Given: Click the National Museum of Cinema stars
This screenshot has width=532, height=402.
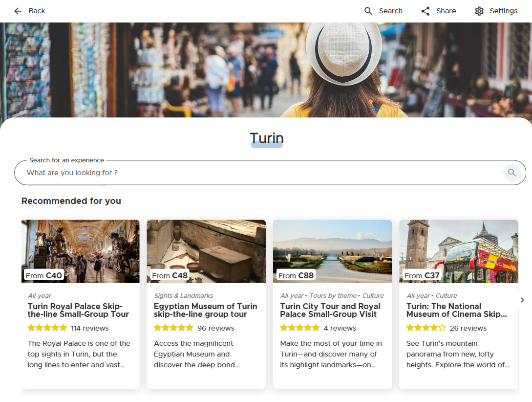Looking at the screenshot, I should [x=426, y=328].
